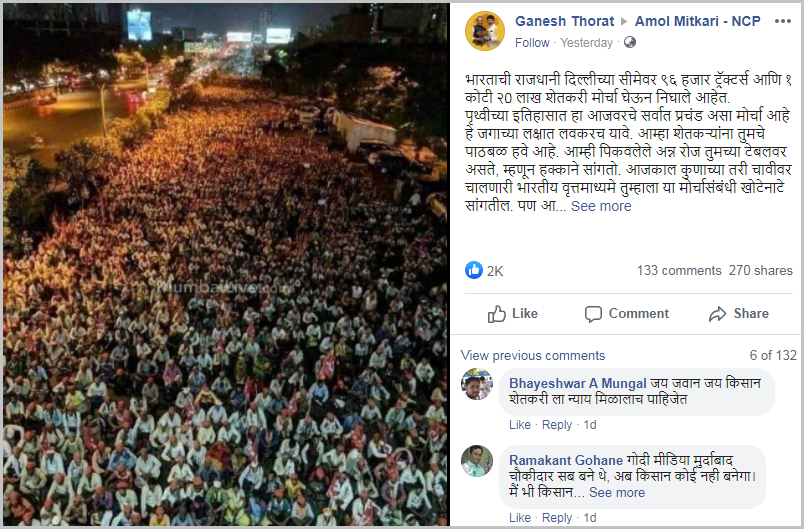Image resolution: width=804 pixels, height=529 pixels.
Task: Expand Ramakant Gohane's comment with See more
Action: (617, 493)
